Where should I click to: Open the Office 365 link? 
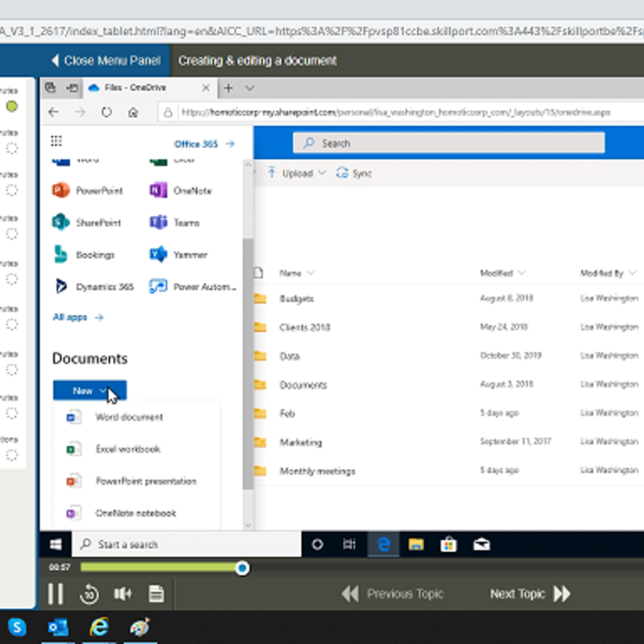pyautogui.click(x=204, y=144)
